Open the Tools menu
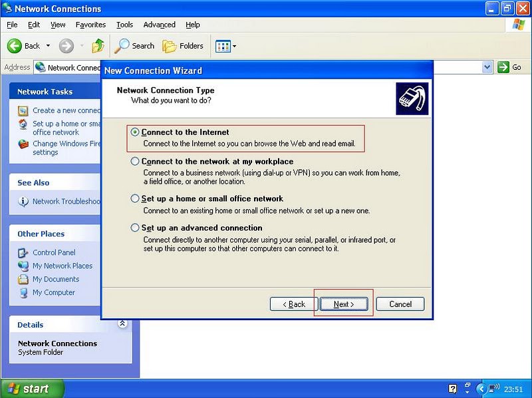Screen dimensions: 532x398 coord(124,25)
